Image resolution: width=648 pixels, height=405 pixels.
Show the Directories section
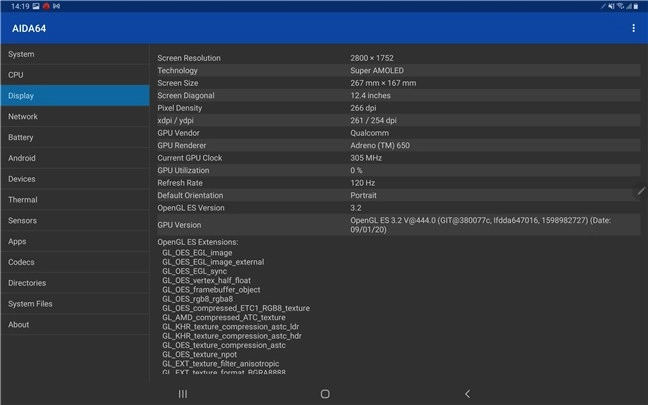pos(75,283)
